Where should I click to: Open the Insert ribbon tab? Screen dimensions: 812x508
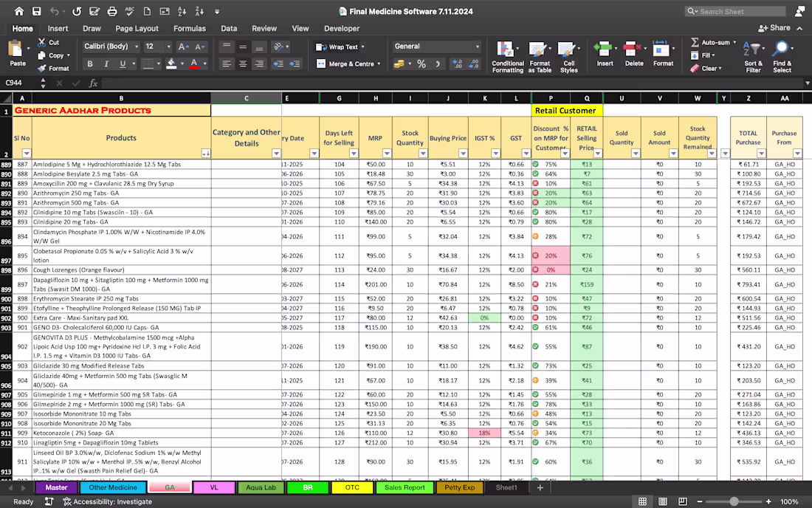point(58,29)
